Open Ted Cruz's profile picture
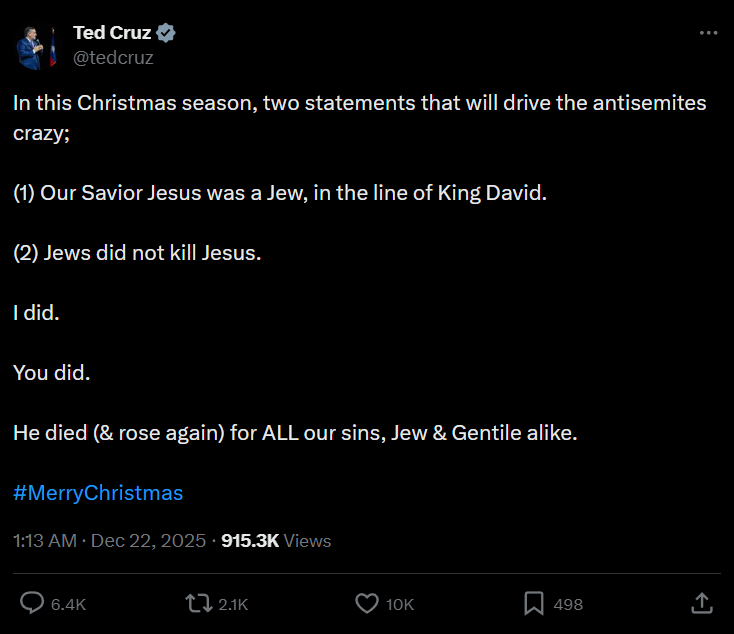Screen dimensions: 734x634 pos(36,46)
